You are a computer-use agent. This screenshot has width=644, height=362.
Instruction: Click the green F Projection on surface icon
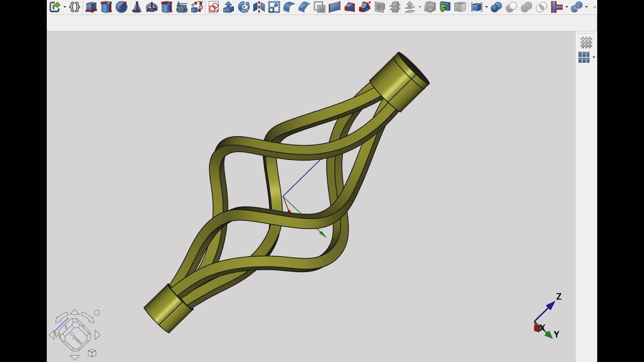(445, 7)
